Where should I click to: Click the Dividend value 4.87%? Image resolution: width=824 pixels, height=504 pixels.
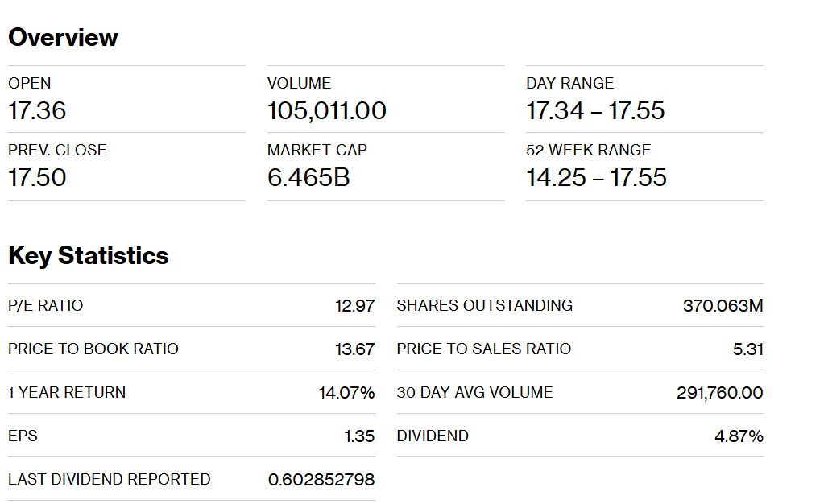point(739,436)
